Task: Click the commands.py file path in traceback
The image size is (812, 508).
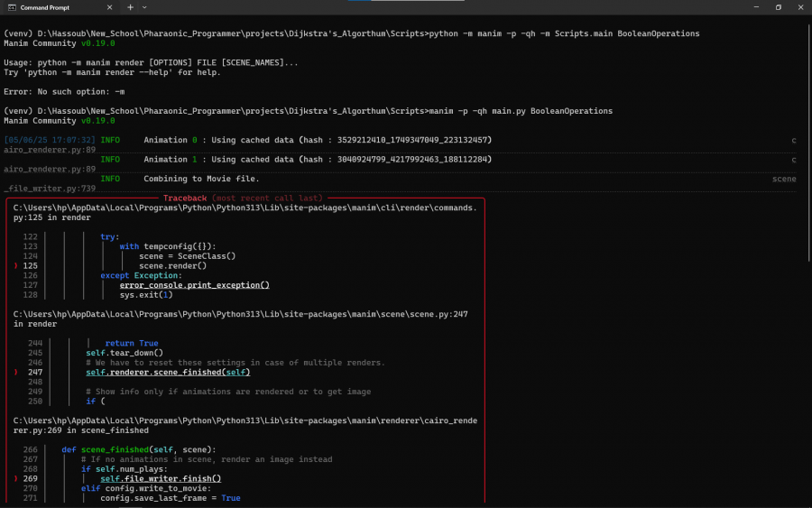Action: click(x=244, y=208)
